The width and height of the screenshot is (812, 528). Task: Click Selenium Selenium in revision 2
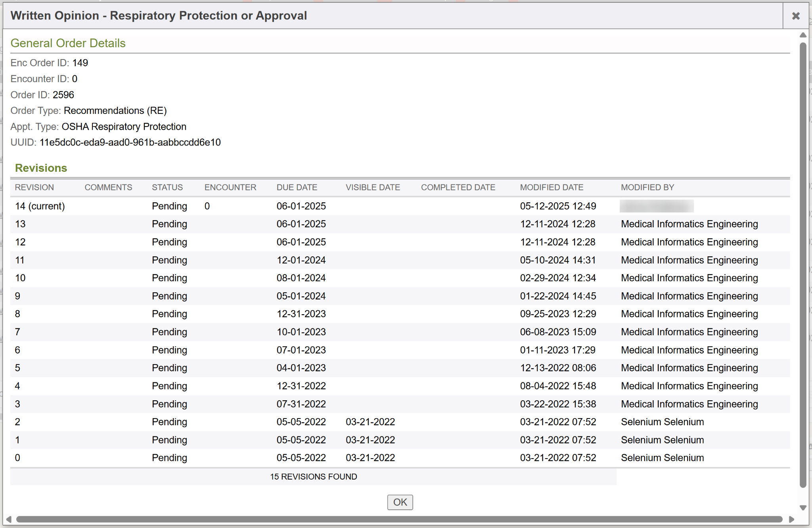(662, 422)
